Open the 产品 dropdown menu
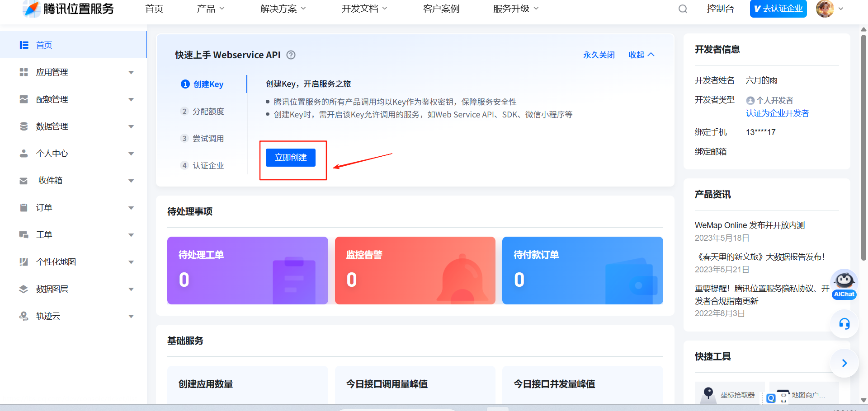This screenshot has width=868, height=411. pyautogui.click(x=211, y=9)
